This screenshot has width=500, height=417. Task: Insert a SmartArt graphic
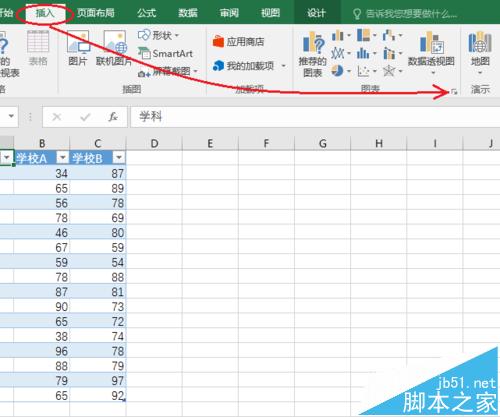[x=165, y=53]
